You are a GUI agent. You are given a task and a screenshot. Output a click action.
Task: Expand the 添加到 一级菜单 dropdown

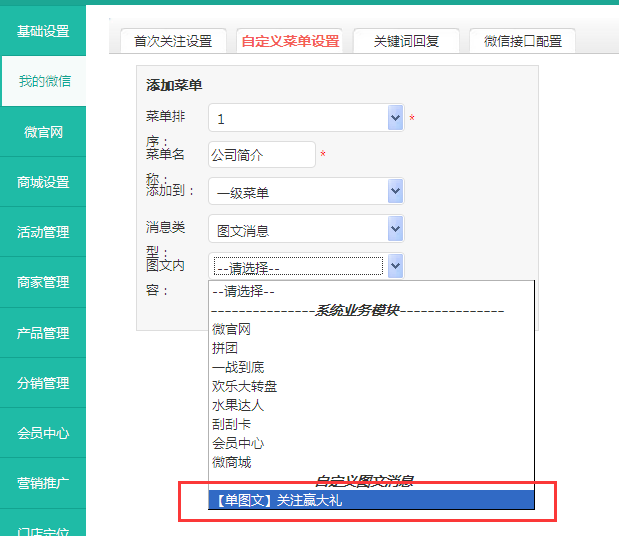[x=305, y=192]
